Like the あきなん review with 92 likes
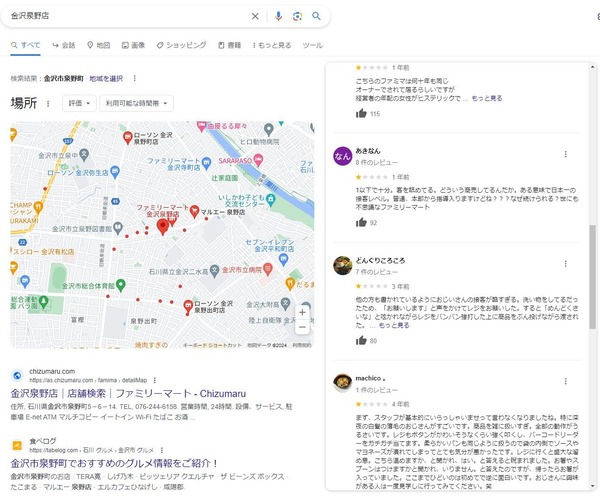 click(361, 222)
